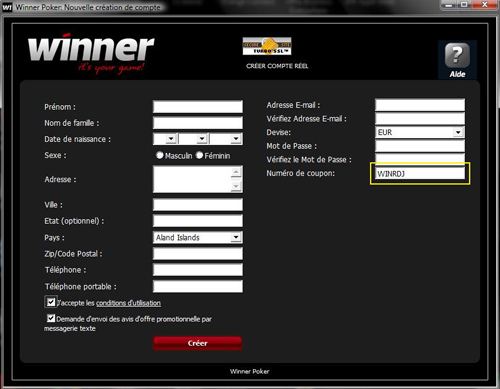Minimize the Winner Poker window
This screenshot has height=389, width=500.
449,5
